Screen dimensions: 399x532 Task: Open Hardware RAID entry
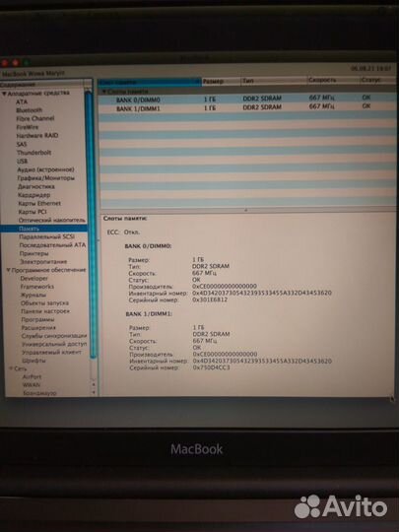pos(37,135)
